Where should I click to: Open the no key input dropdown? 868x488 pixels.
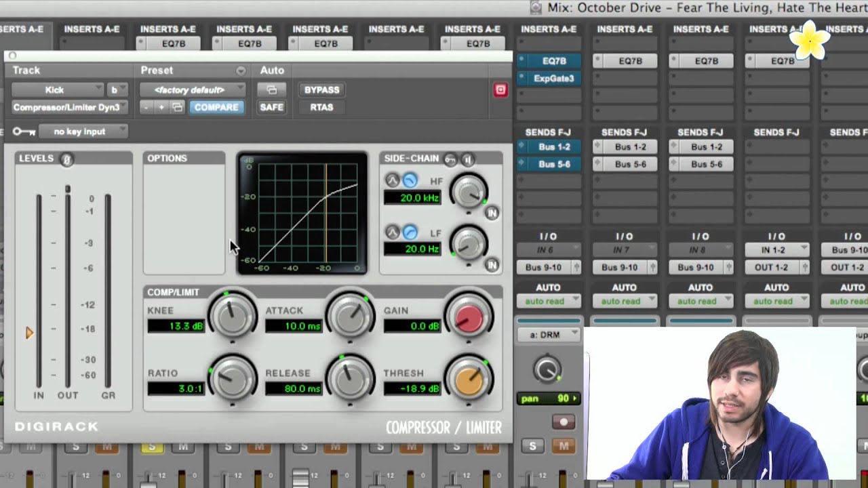(83, 131)
